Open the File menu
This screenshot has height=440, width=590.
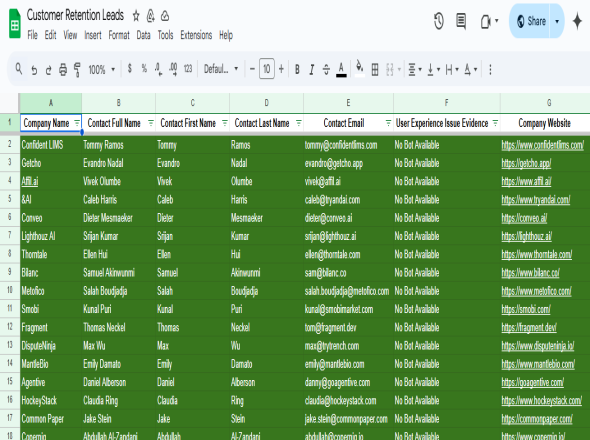tap(32, 35)
